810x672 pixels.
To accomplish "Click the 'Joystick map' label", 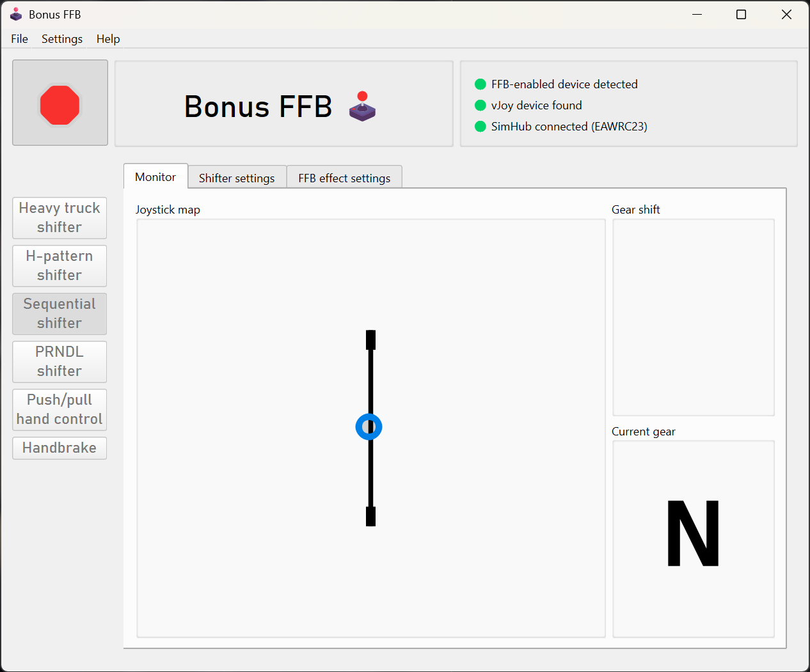I will (168, 210).
